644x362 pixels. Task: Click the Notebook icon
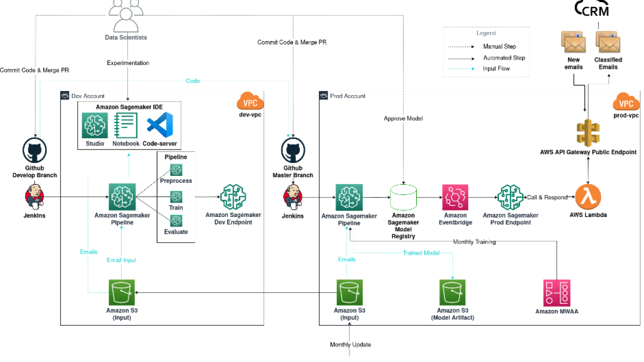(126, 125)
